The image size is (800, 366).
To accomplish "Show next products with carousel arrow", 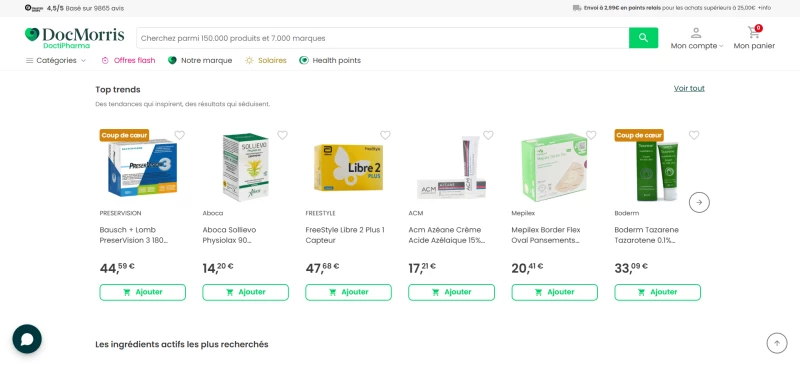I will click(x=699, y=202).
